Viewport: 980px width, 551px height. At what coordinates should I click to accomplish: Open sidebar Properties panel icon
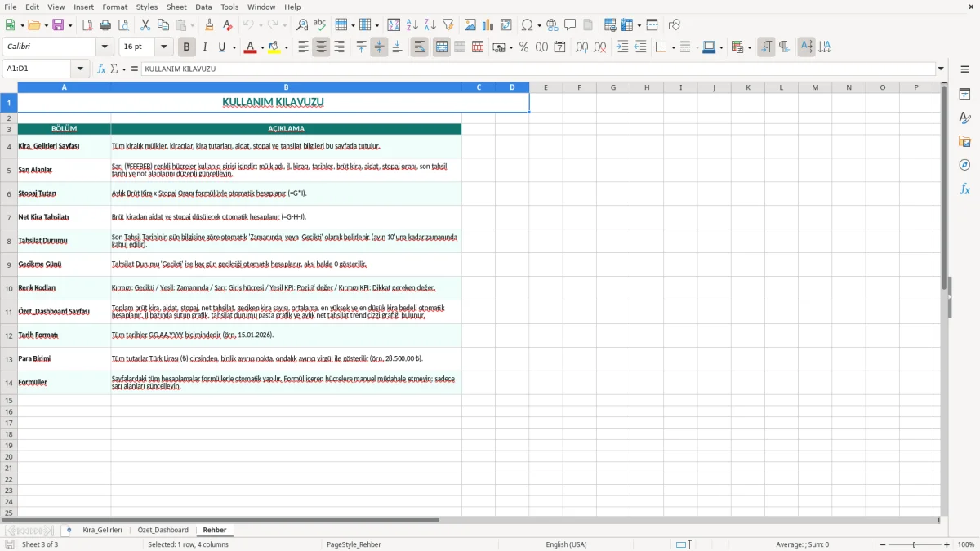[x=964, y=95]
